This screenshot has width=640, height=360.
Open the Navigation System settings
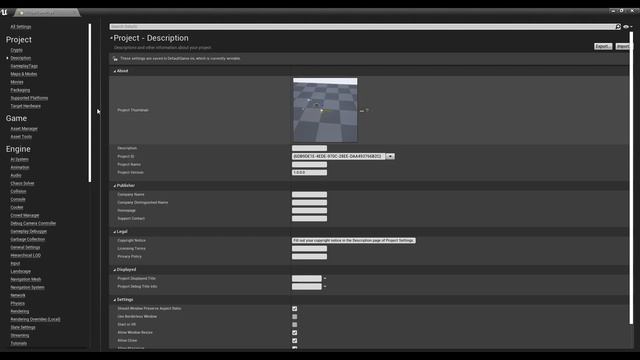point(27,287)
